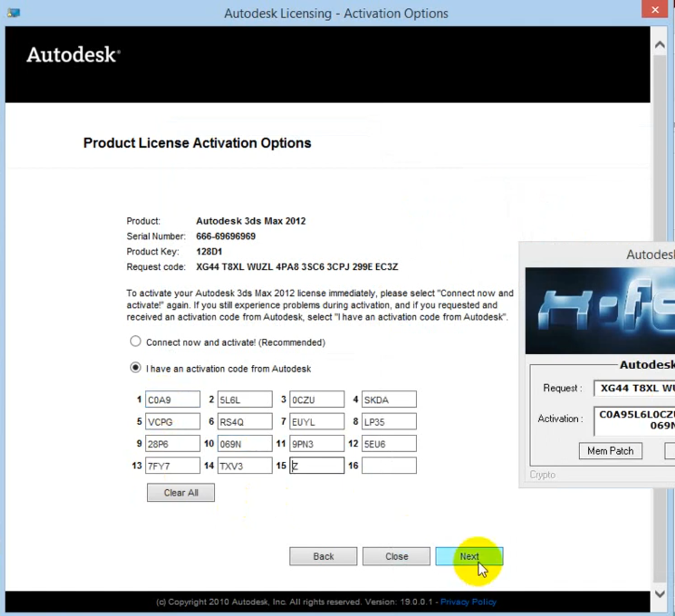Click the scroll up arrow
The height and width of the screenshot is (616, 675).
[x=660, y=45]
